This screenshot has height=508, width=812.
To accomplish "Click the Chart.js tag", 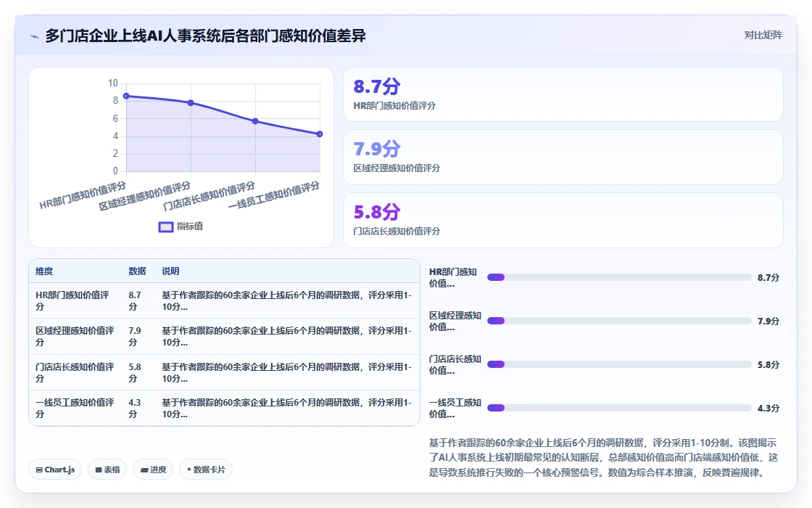I will point(55,470).
